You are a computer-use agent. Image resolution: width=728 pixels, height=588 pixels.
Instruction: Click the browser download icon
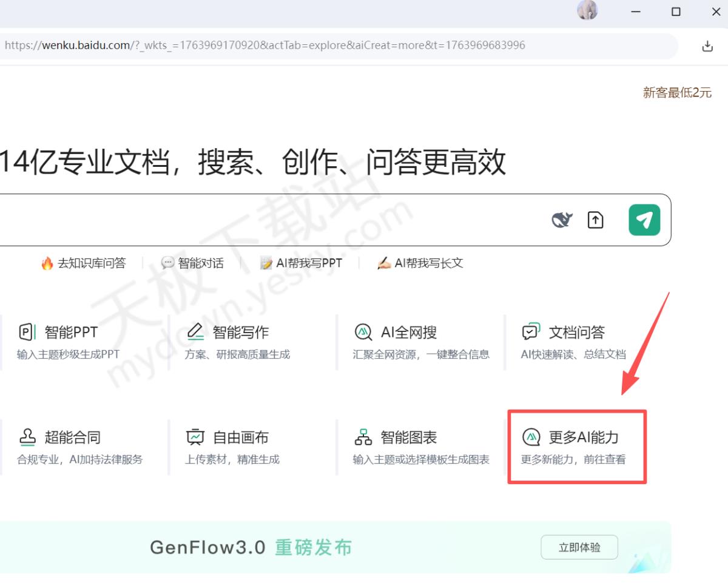tap(707, 46)
